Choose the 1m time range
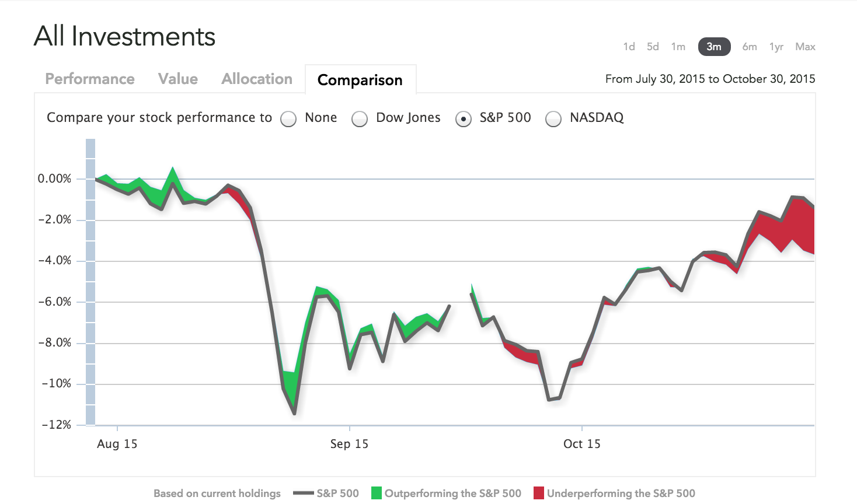 (x=678, y=47)
